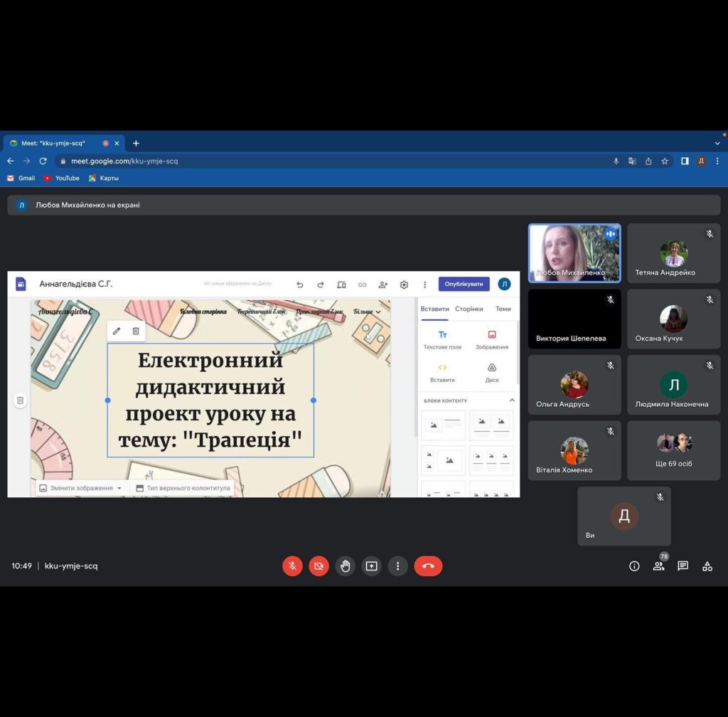Unmute microphone in Meet controls
This screenshot has height=717, width=728.
click(292, 566)
